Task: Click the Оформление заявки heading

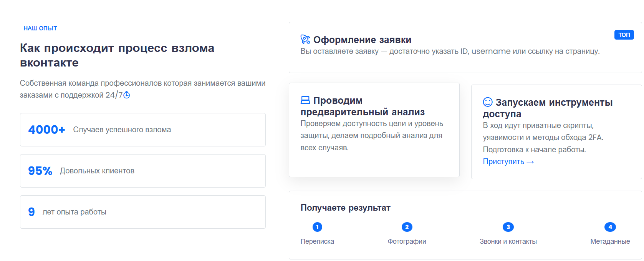Action: tap(362, 40)
